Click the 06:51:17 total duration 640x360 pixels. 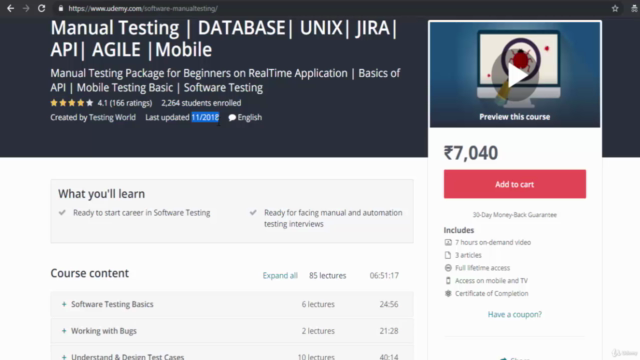click(384, 276)
